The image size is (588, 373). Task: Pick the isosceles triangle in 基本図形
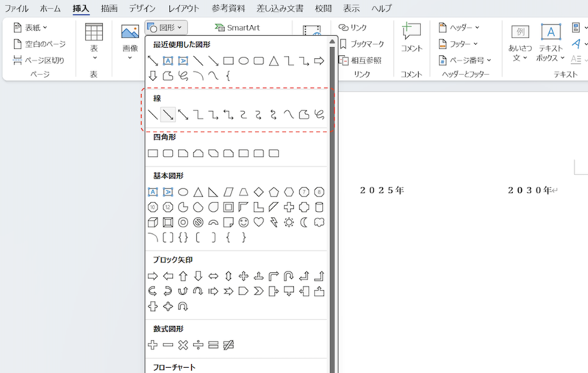[x=198, y=192]
